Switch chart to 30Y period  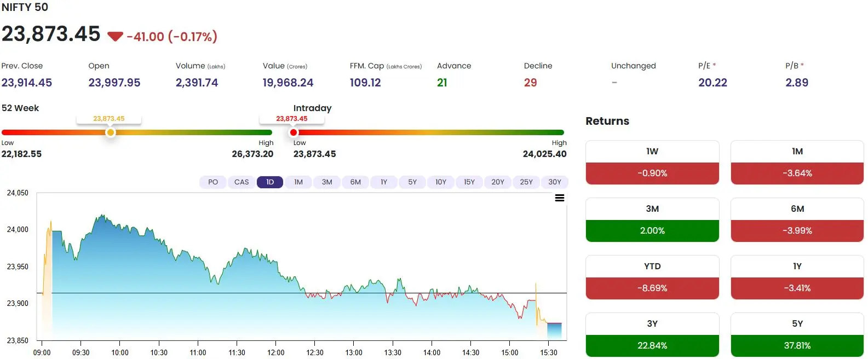(x=555, y=182)
